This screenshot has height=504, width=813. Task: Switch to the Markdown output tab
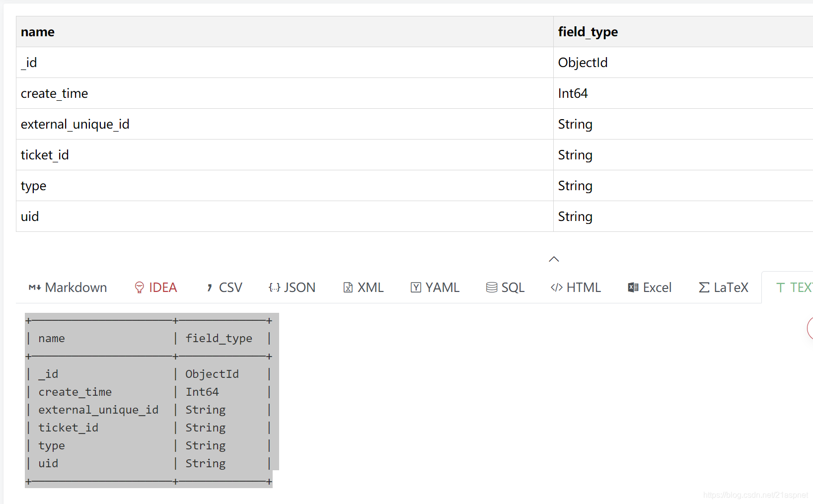pyautogui.click(x=67, y=288)
